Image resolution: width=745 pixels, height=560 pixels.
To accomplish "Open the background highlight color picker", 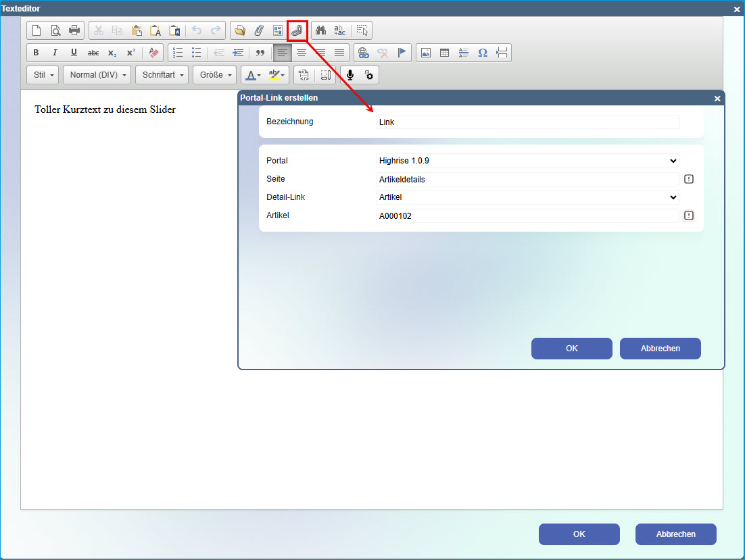I will [276, 75].
